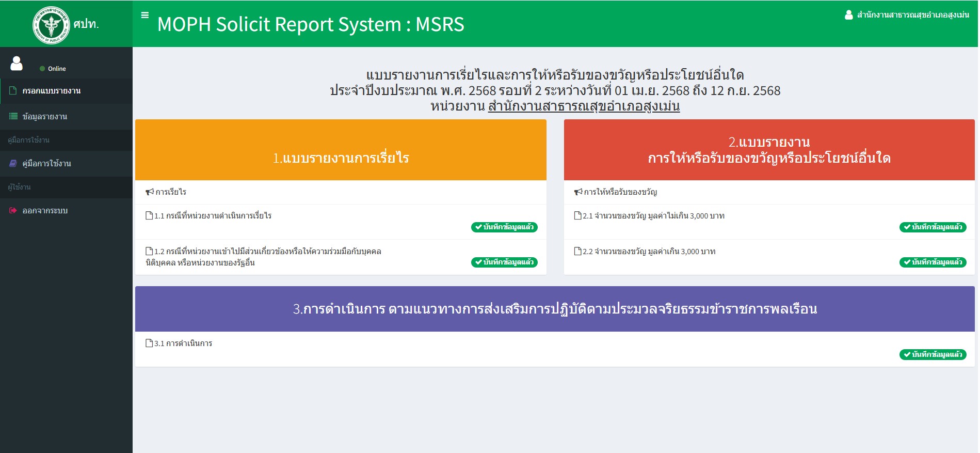This screenshot has height=453, width=980.
Task: Click the Ministry of Public Health logo
Action: (x=51, y=25)
